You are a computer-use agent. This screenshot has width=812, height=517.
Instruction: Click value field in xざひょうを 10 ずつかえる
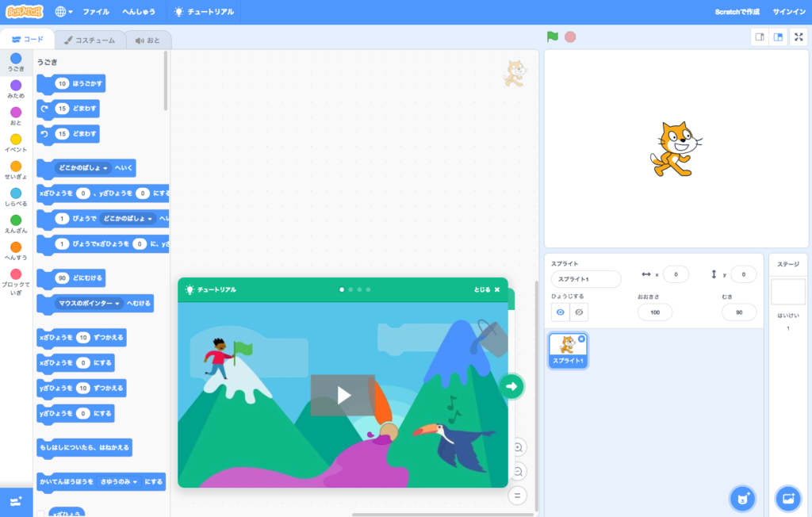pos(82,338)
